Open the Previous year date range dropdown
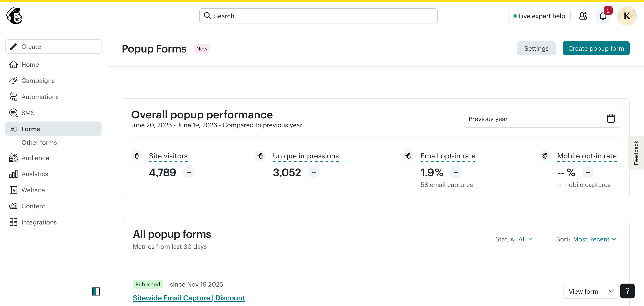This screenshot has width=644, height=306. coord(542,119)
